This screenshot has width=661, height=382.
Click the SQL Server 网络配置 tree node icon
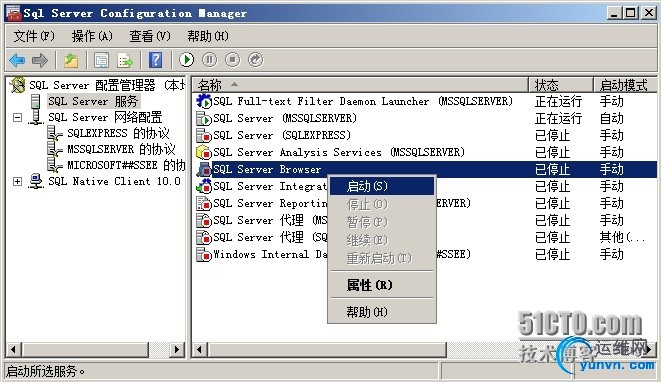(36, 117)
